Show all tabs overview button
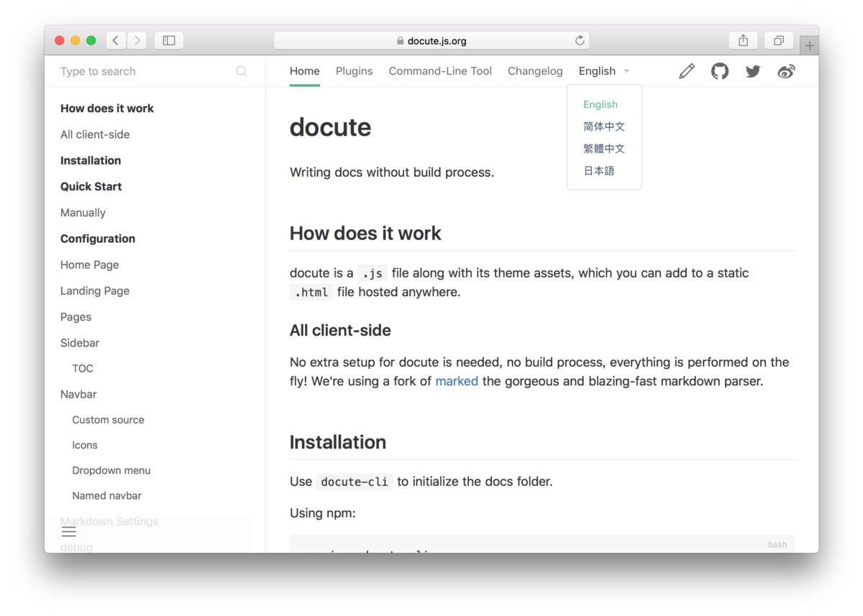The image size is (863, 616). 778,41
